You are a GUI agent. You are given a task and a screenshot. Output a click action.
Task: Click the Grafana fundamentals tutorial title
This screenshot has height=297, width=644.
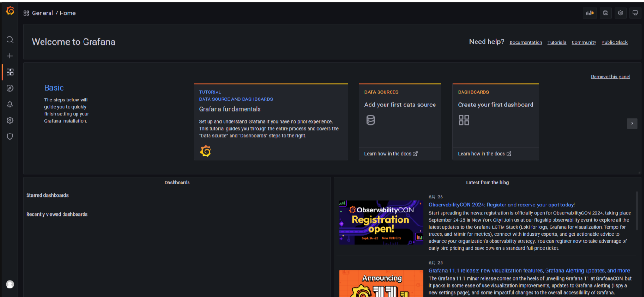230,109
